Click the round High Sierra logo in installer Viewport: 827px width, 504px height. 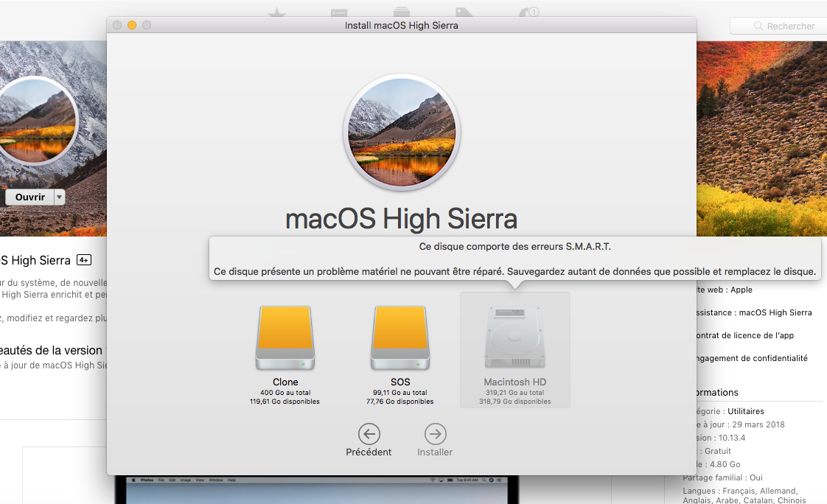pyautogui.click(x=402, y=132)
